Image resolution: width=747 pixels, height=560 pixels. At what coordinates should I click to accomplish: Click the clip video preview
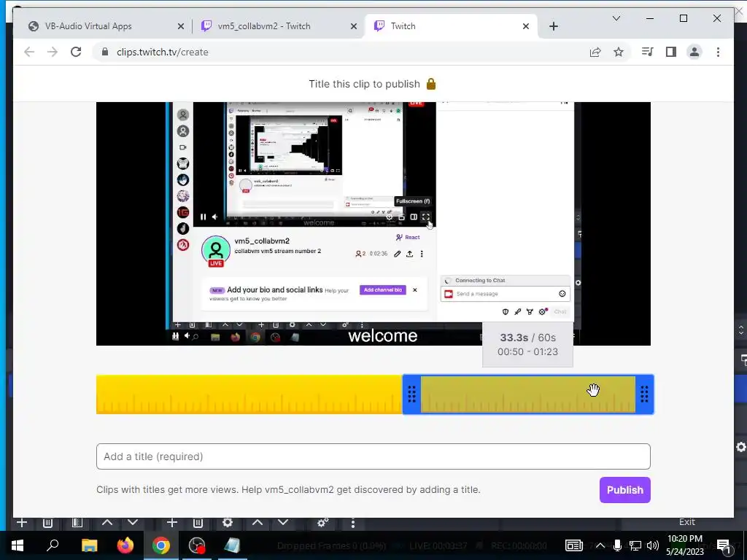[373, 223]
